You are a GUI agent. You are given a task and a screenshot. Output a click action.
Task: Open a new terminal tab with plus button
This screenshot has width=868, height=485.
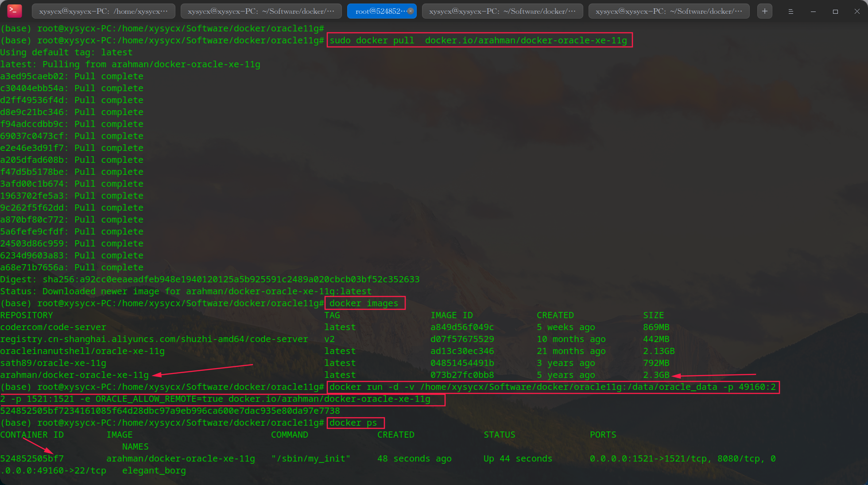pos(764,11)
